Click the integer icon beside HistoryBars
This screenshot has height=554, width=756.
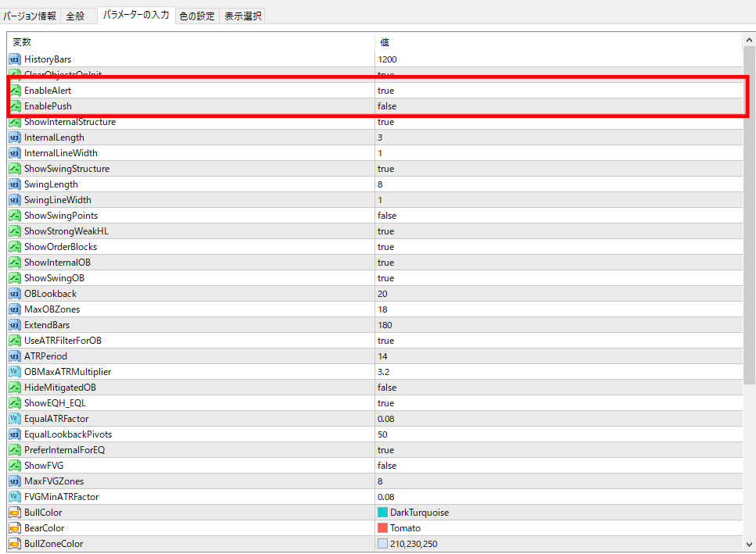click(15, 59)
